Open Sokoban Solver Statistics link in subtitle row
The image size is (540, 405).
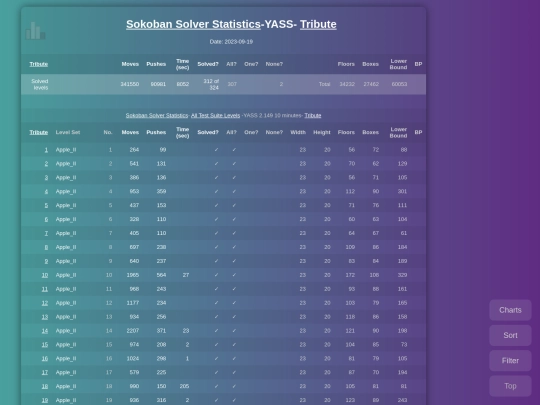(x=157, y=115)
